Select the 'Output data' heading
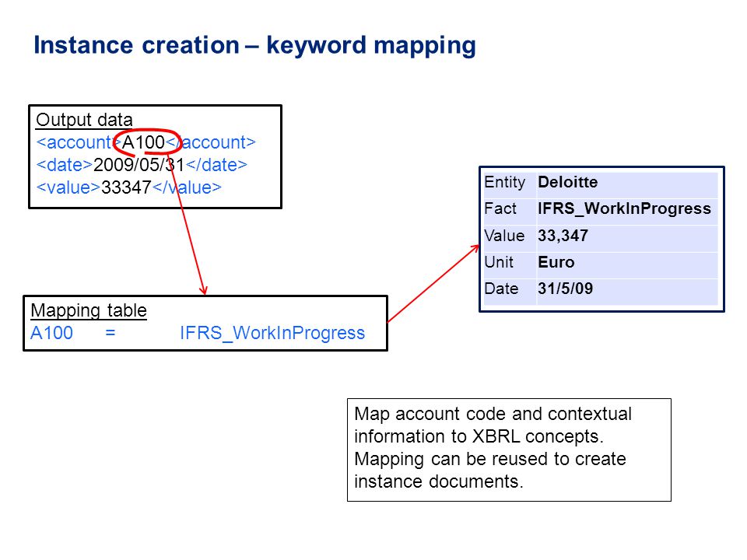 point(84,120)
